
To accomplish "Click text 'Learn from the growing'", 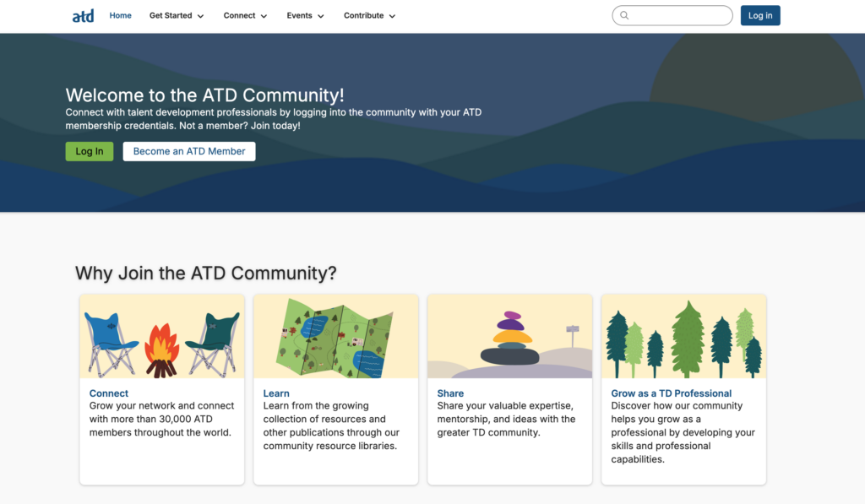I will pos(316,406).
